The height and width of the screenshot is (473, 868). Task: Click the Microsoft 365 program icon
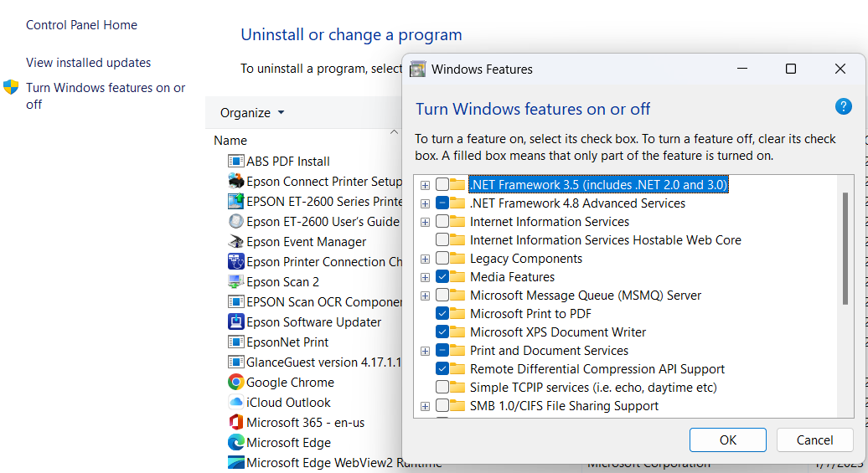[235, 423]
